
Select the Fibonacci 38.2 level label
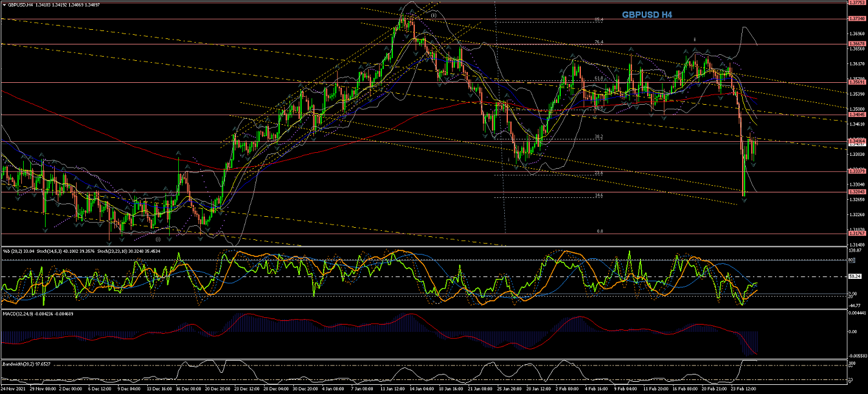point(599,137)
